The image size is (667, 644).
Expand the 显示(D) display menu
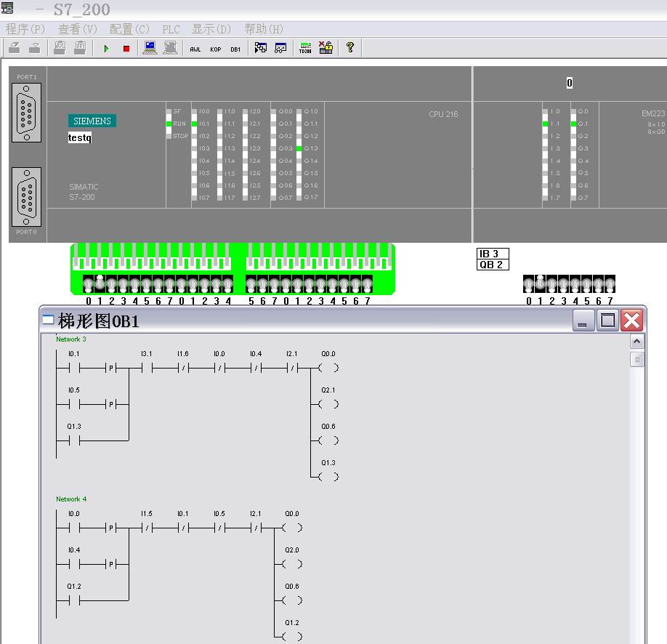pos(211,29)
